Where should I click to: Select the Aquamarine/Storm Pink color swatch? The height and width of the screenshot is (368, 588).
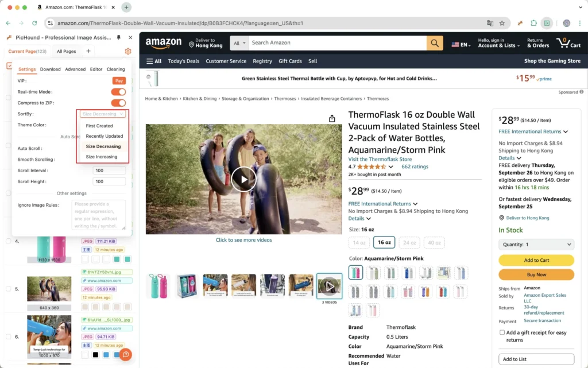tap(355, 273)
